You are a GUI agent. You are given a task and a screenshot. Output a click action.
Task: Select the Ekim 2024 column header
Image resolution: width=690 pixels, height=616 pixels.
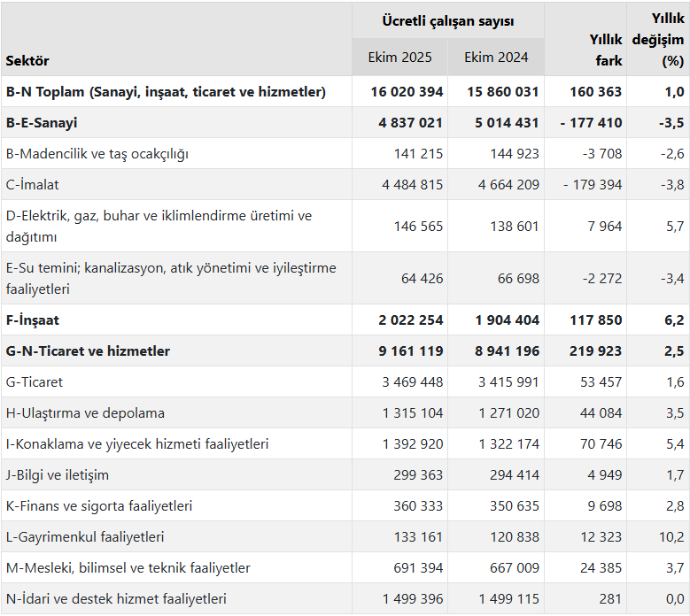[x=496, y=58]
